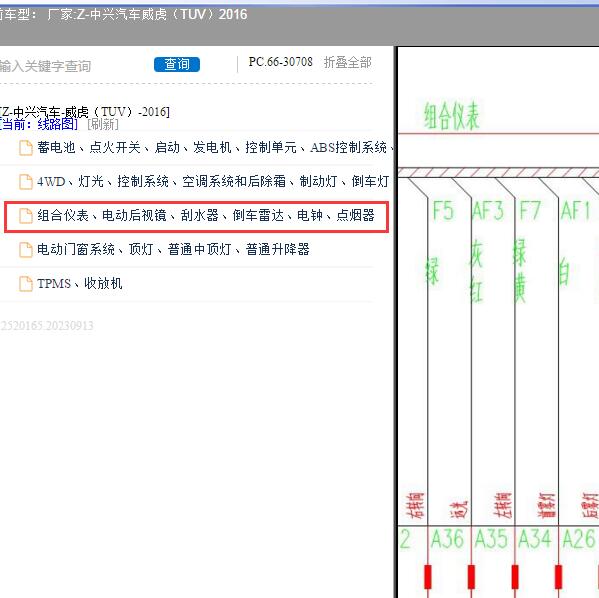Viewport: 599px width, 598px height.
Task: Click the 线路图 current category link
Action: point(57,124)
